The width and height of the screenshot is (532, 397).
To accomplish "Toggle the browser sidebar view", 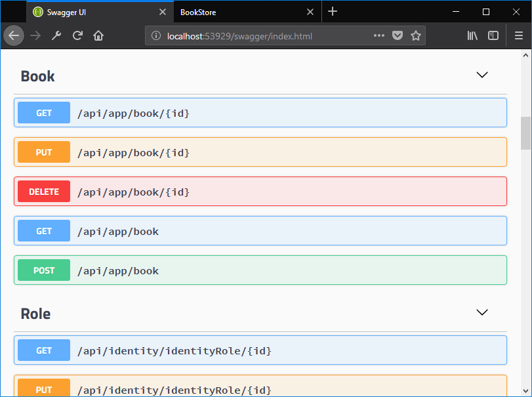I will (493, 35).
